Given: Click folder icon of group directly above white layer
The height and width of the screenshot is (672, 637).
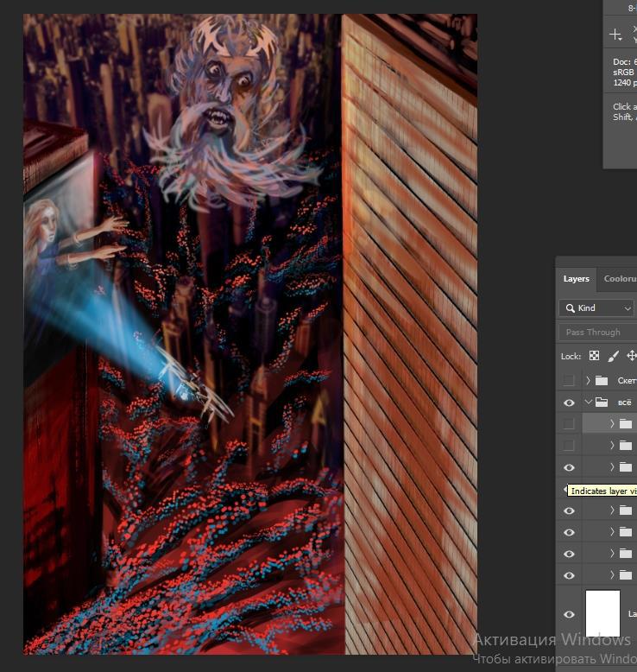Looking at the screenshot, I should 626,575.
